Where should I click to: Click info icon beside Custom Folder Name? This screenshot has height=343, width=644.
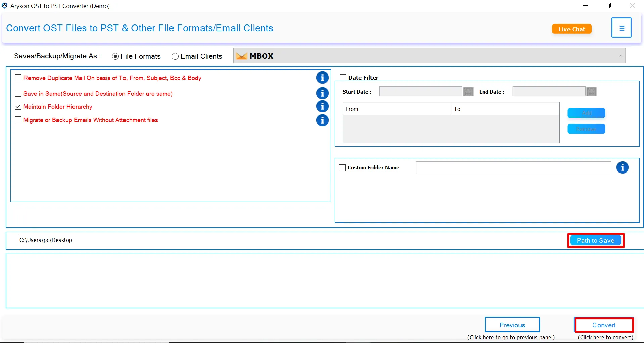point(623,167)
